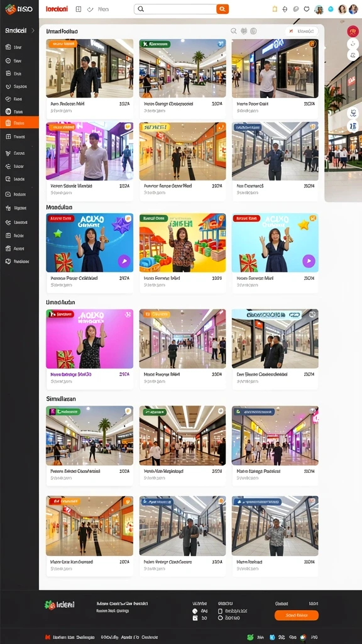Screen dimensions: 362x644
Task: Click the orange button in the footer
Action: (x=297, y=615)
